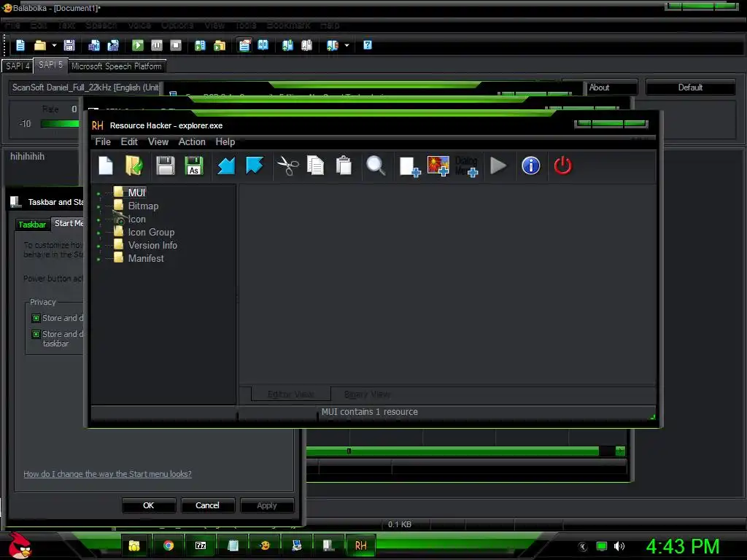
Task: Select the Taskbar tab in properties dialog
Action: 32,225
